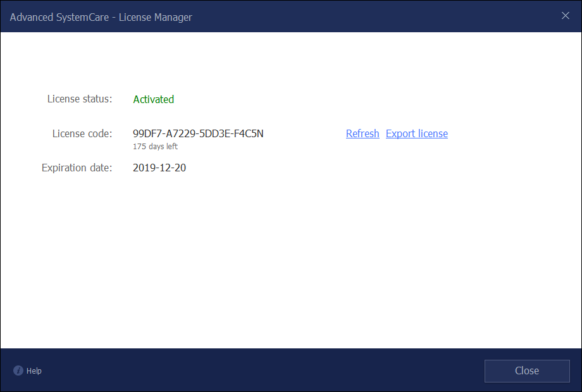Viewport: 582px width, 392px height.
Task: Click the '175 days left' text
Action: 155,147
